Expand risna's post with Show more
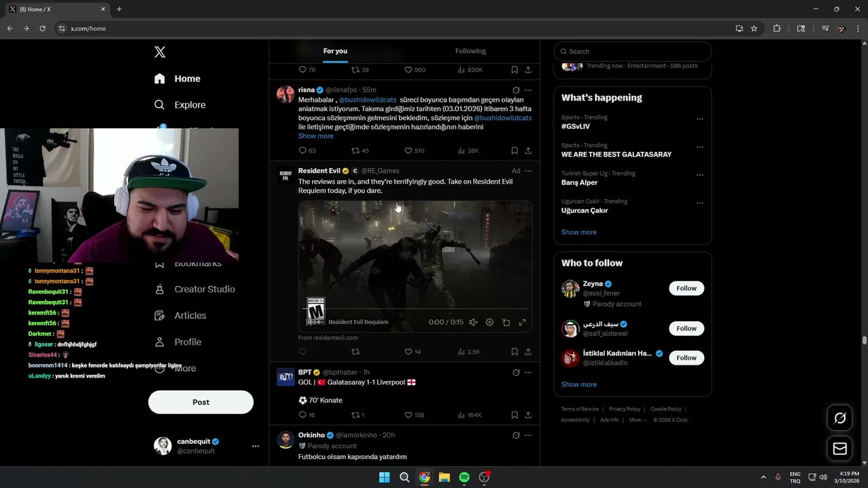This screenshot has height=488, width=868. (316, 136)
